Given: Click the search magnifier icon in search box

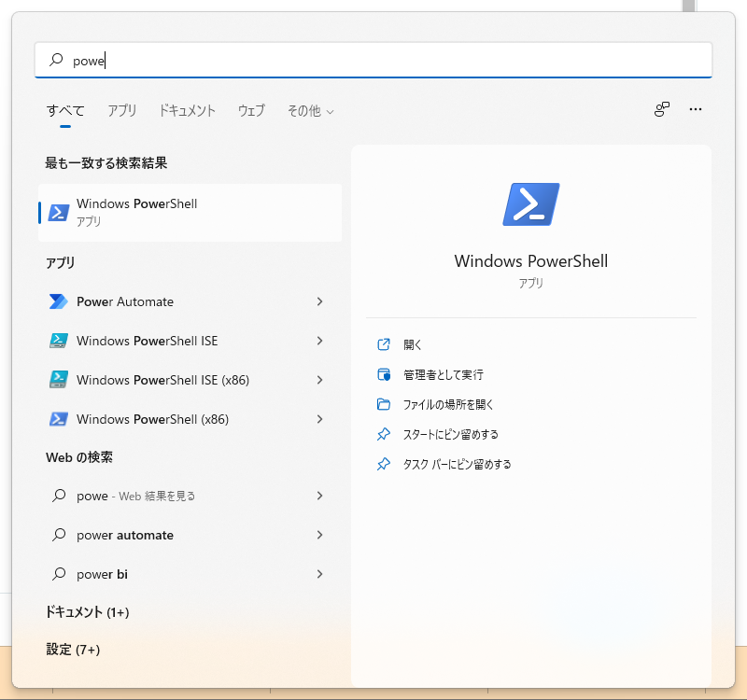Looking at the screenshot, I should (x=56, y=60).
